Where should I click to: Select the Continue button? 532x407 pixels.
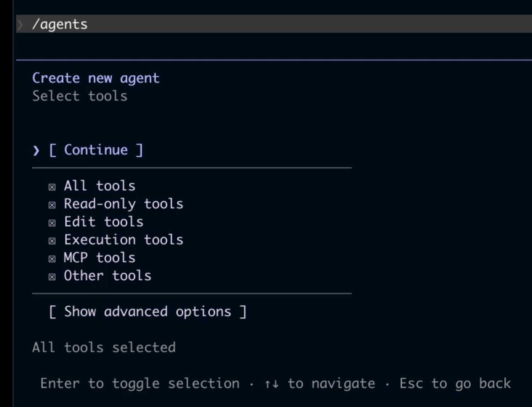coord(96,150)
